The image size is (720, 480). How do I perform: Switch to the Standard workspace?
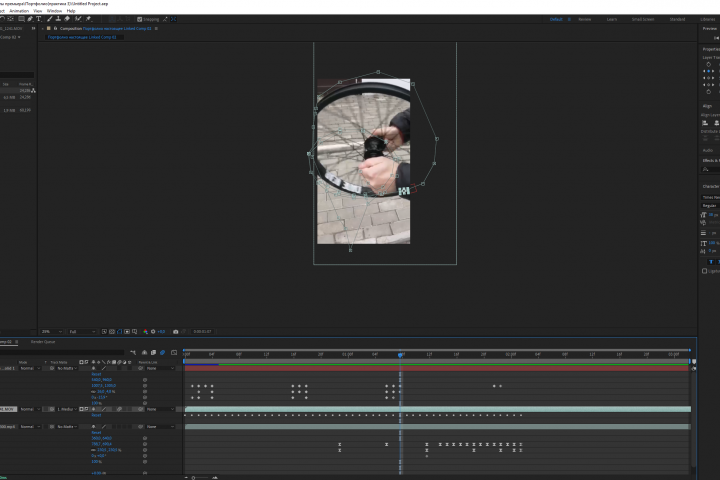point(677,19)
